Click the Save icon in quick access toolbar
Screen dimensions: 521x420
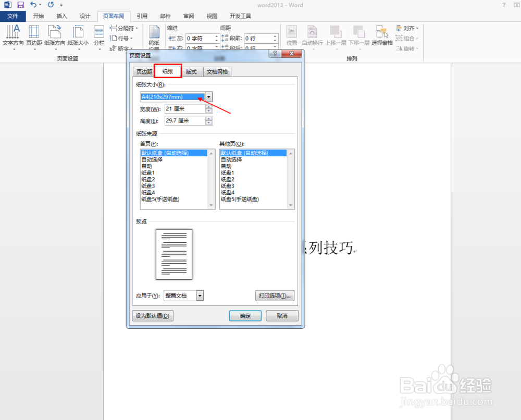[x=21, y=5]
